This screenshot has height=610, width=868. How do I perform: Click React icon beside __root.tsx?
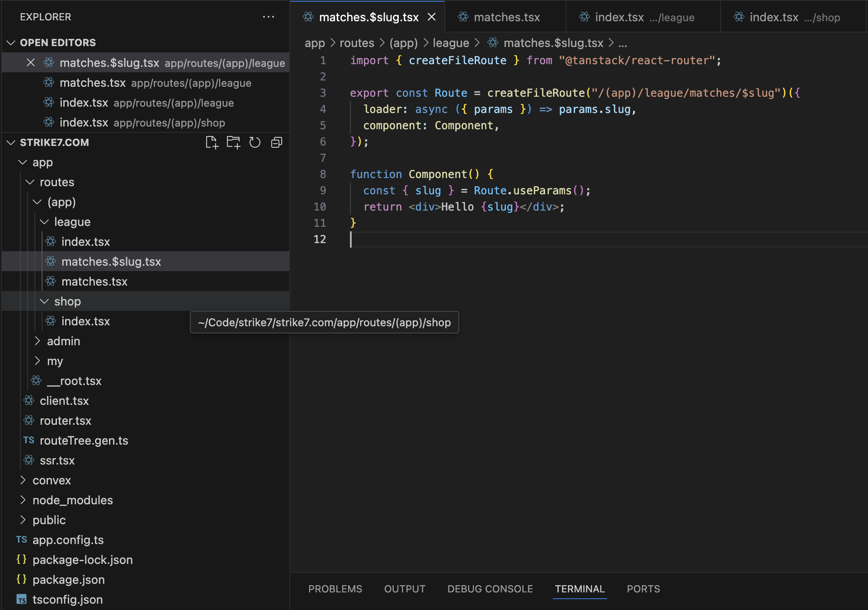pos(36,380)
